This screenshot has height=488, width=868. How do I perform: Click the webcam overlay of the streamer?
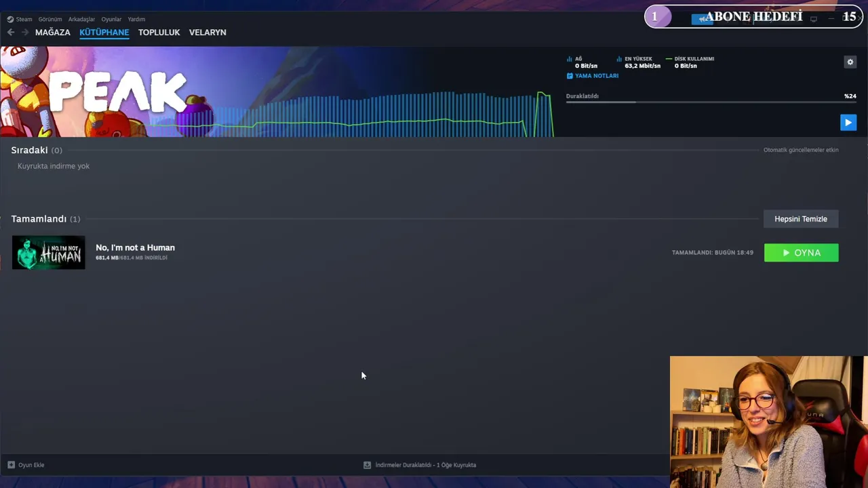pos(769,422)
